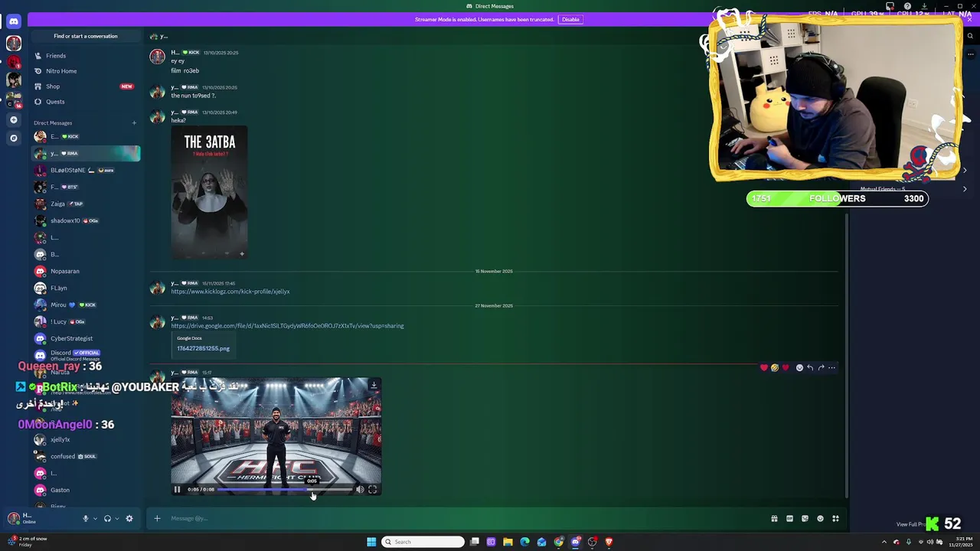Toggle microphone mute in user panel
Screen dimensions: 980x551
click(x=86, y=518)
